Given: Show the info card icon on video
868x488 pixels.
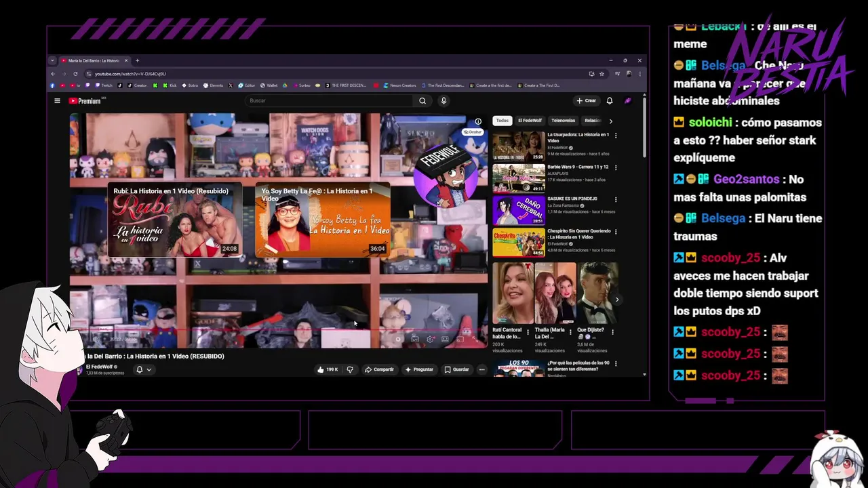Looking at the screenshot, I should pyautogui.click(x=478, y=121).
